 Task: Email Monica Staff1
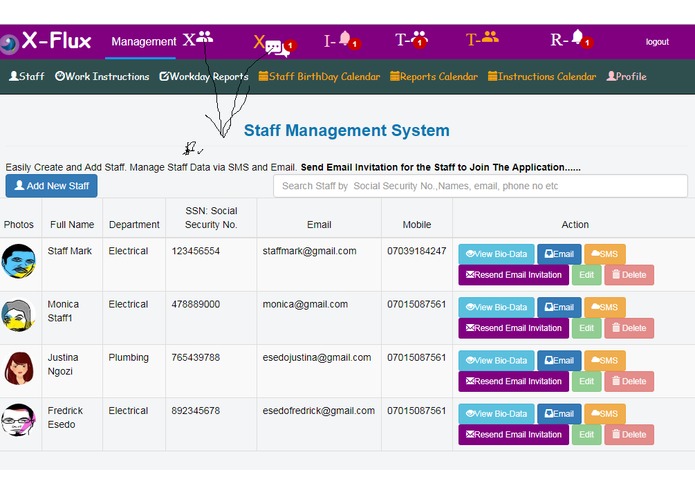pyautogui.click(x=559, y=307)
